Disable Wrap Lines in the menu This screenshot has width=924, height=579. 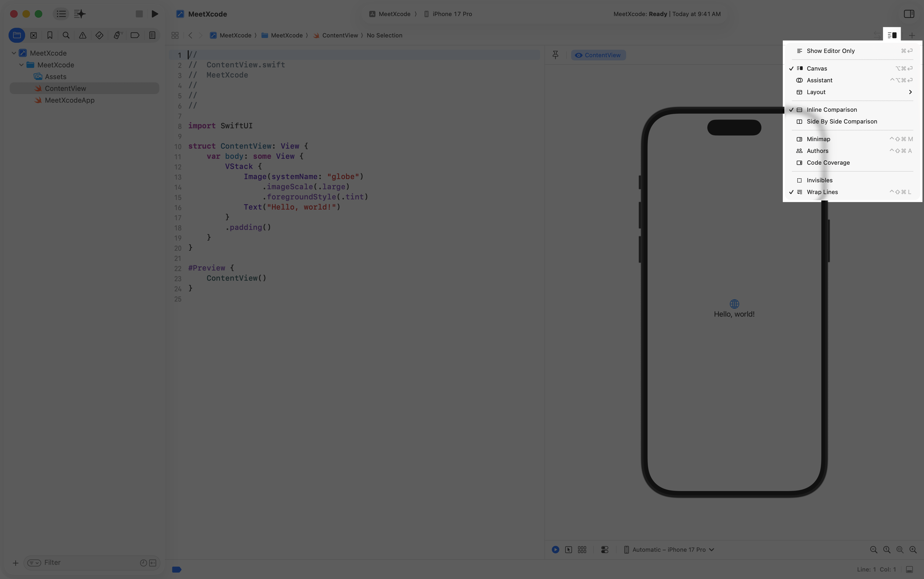click(822, 192)
